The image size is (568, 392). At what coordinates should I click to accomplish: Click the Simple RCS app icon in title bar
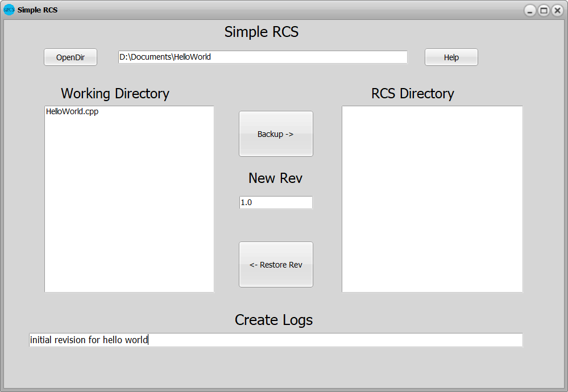pyautogui.click(x=9, y=10)
